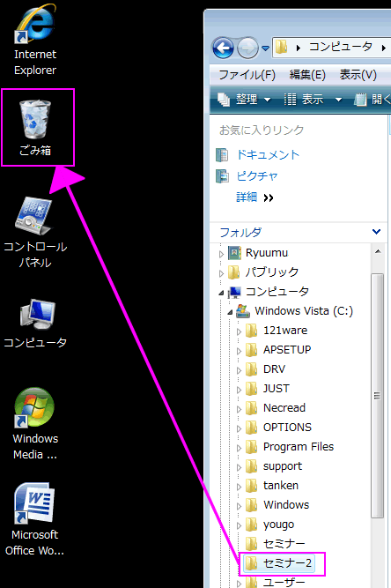Image resolution: width=391 pixels, height=588 pixels.
Task: Open the ピクチャ favorite link
Action: click(x=257, y=176)
